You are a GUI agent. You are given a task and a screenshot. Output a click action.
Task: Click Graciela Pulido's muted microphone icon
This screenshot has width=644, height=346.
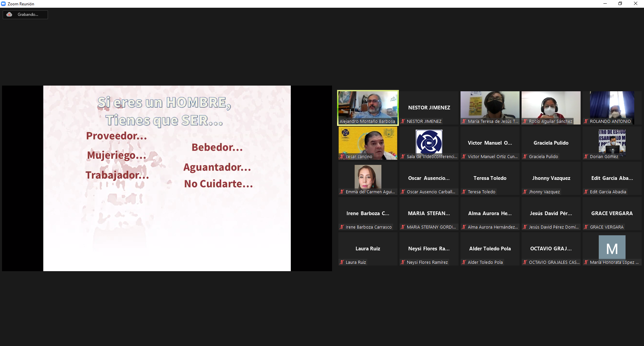tap(525, 157)
